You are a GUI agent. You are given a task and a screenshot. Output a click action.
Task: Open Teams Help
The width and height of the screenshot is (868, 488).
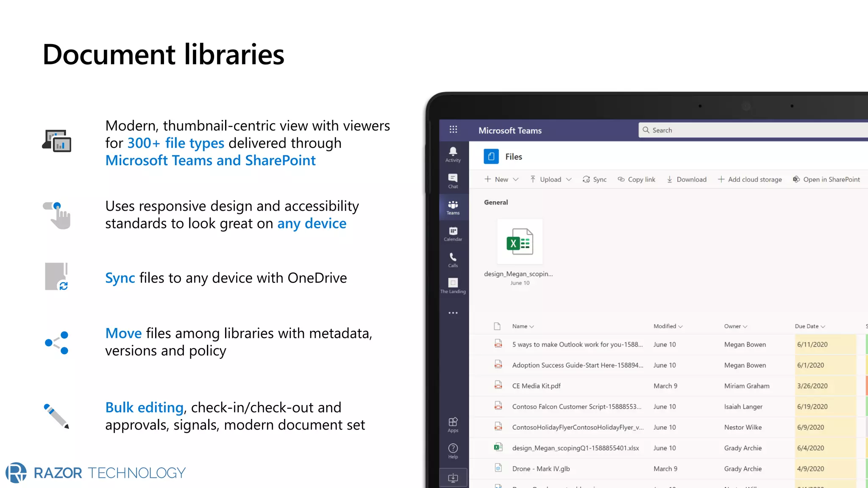tap(453, 451)
